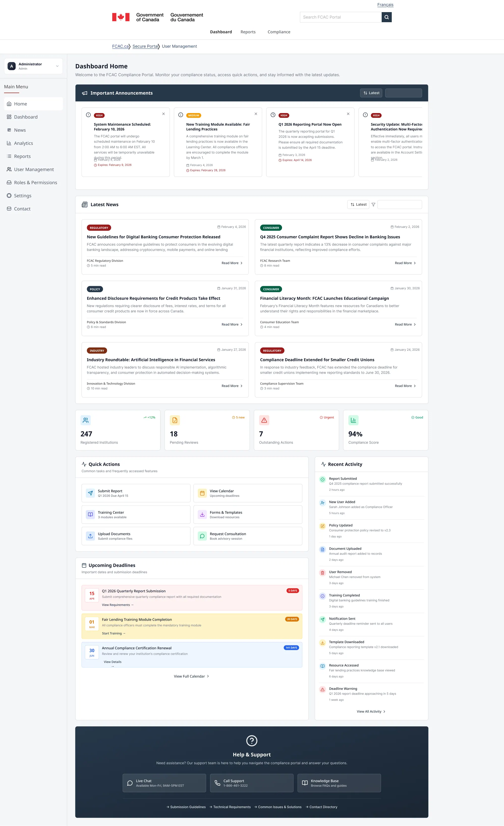Open the Latest News filter box
Viewport: 504px width, 826px height.
400,205
